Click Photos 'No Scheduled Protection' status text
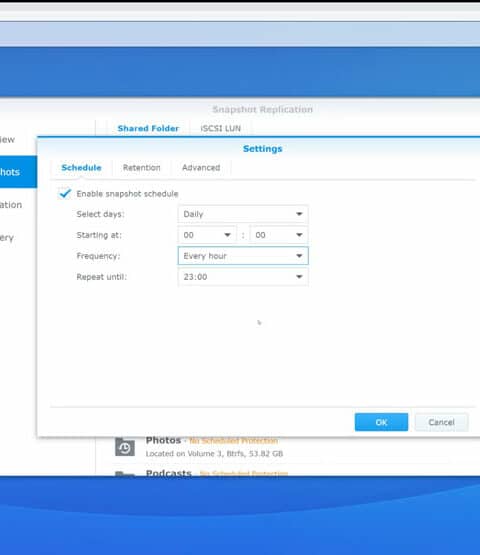This screenshot has width=480, height=555. 234,441
